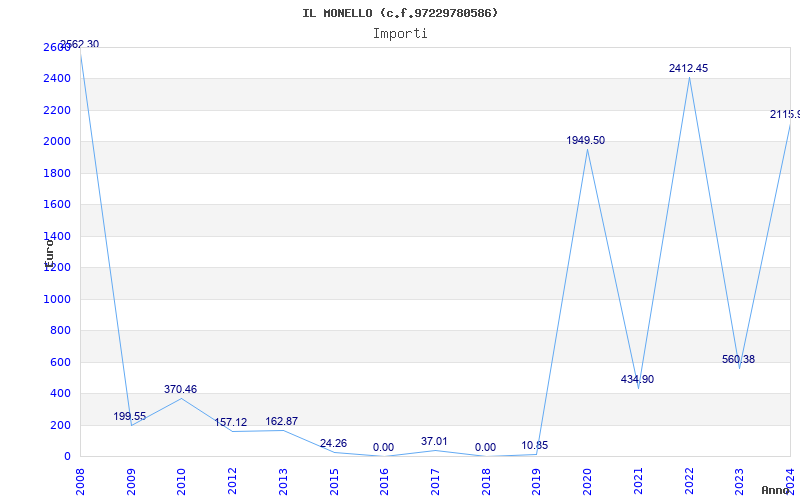Select the Importi subtitle

[x=400, y=34]
